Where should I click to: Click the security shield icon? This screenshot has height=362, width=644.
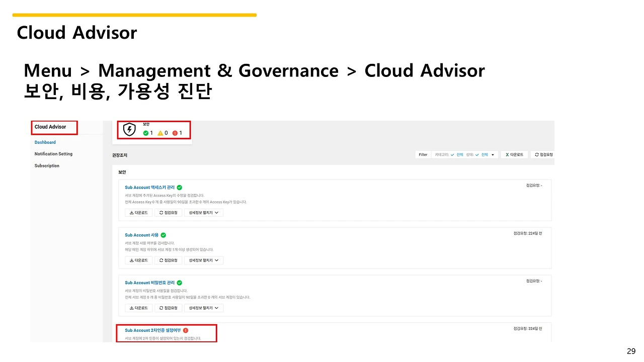tap(129, 130)
